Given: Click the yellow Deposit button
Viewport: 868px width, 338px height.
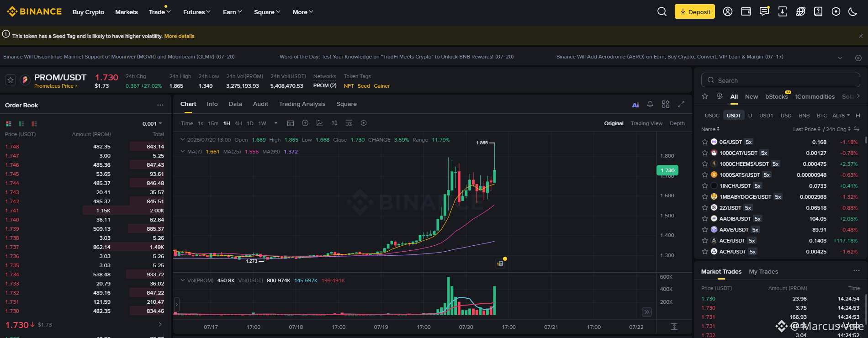Looking at the screenshot, I should coord(695,12).
